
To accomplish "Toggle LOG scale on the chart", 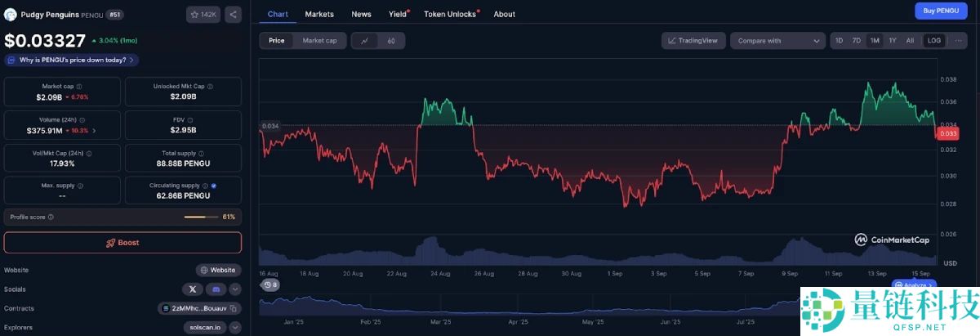I will point(933,41).
